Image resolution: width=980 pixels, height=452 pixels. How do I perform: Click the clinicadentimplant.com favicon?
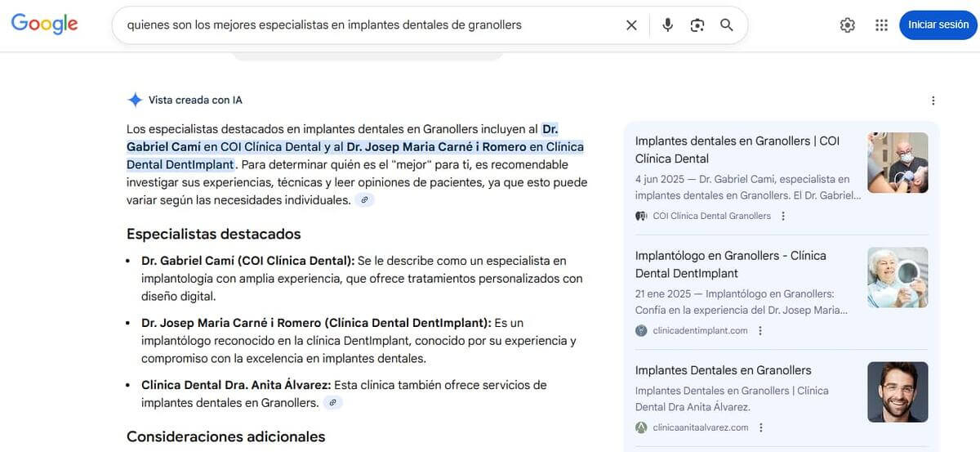tap(641, 330)
